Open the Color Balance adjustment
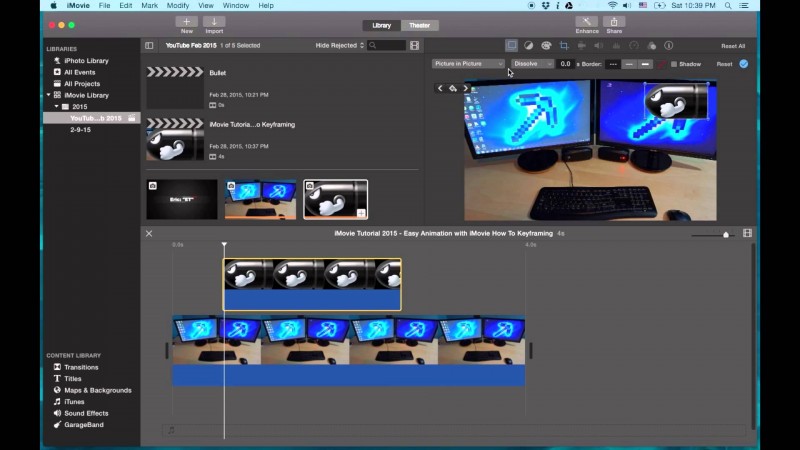This screenshot has height=450, width=800. [529, 45]
